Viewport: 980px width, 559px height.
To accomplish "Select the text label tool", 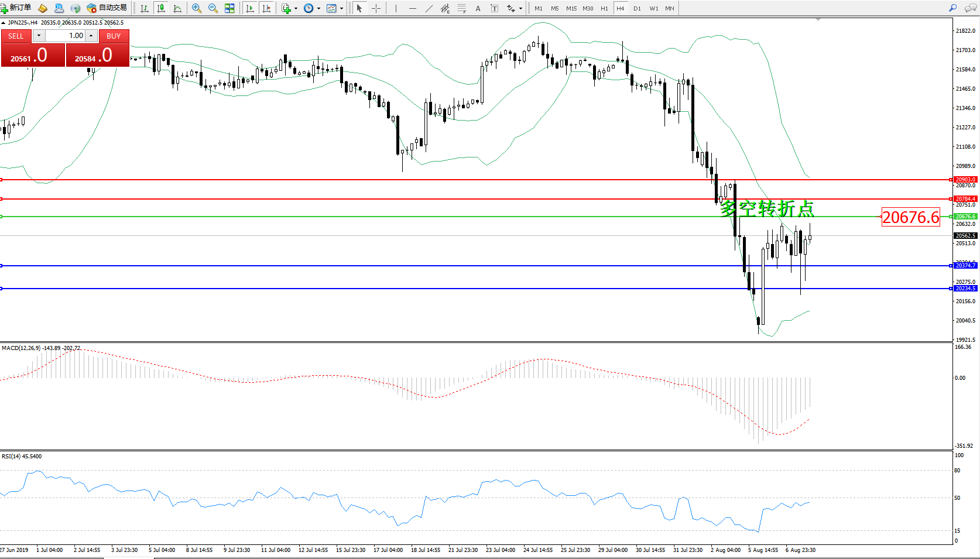I will tap(494, 8).
